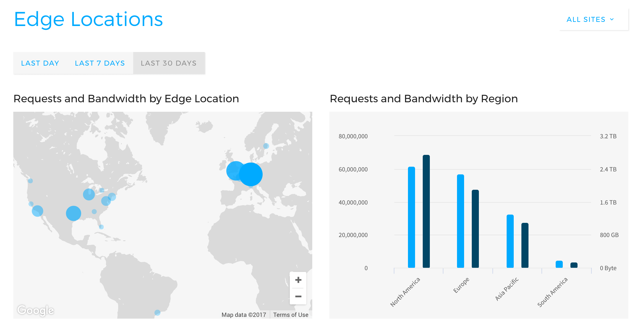Click Asia Pacific light blue requests bar
This screenshot has height=326, width=644.
pyautogui.click(x=510, y=241)
